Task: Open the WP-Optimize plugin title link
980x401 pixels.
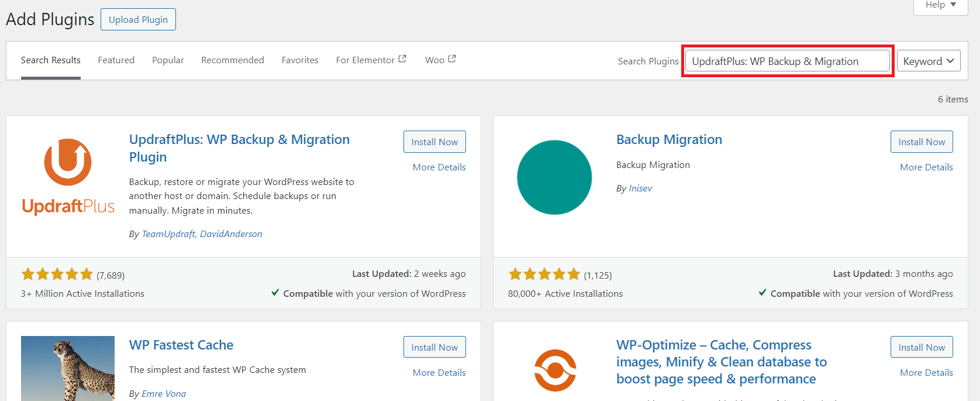Action: pyautogui.click(x=722, y=362)
